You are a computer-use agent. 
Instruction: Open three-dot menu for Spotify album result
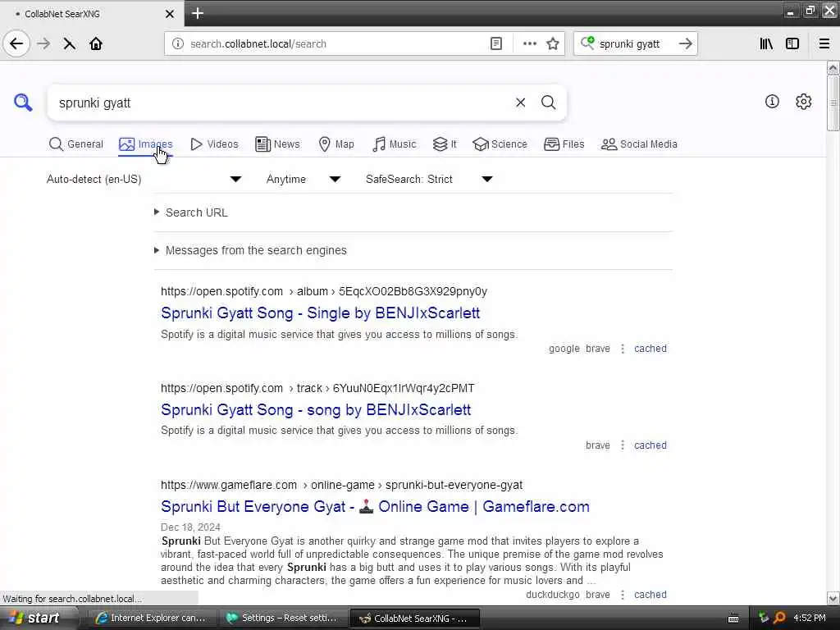(623, 349)
